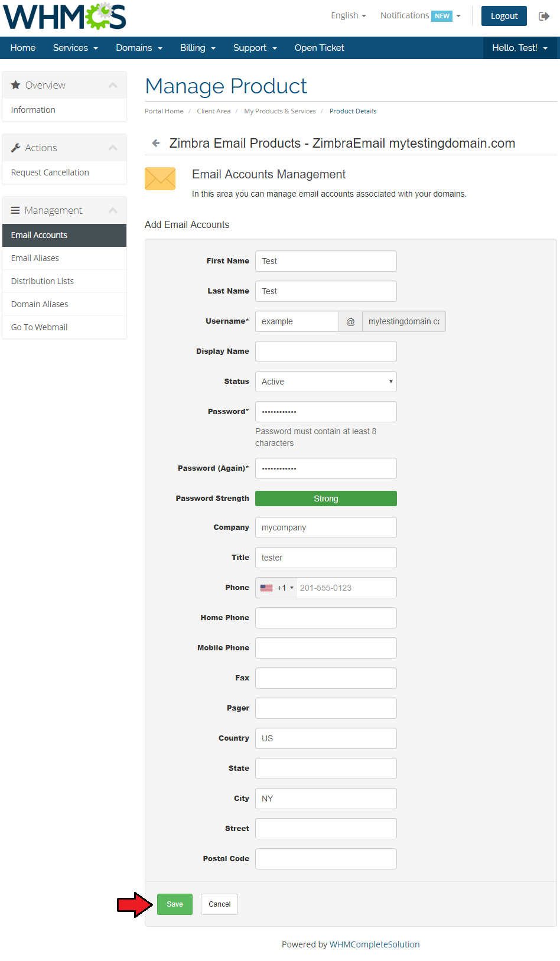Open the My Products & Services breadcrumb
This screenshot has width=560, height=961.
point(280,111)
